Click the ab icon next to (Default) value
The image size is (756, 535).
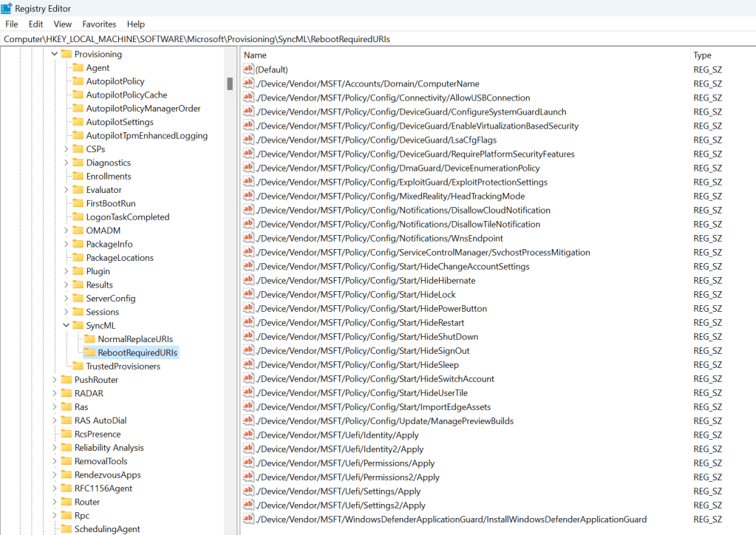(248, 69)
